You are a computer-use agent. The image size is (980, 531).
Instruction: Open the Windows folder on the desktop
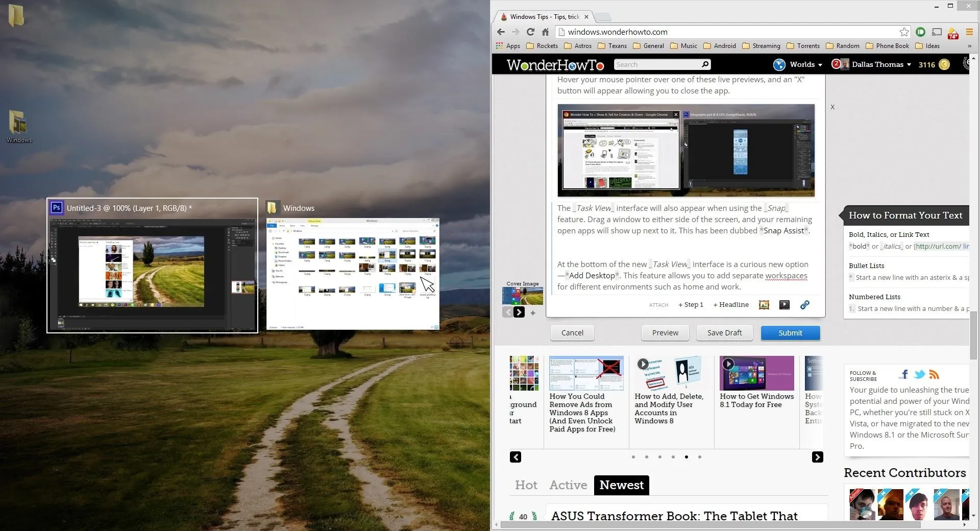pos(19,127)
